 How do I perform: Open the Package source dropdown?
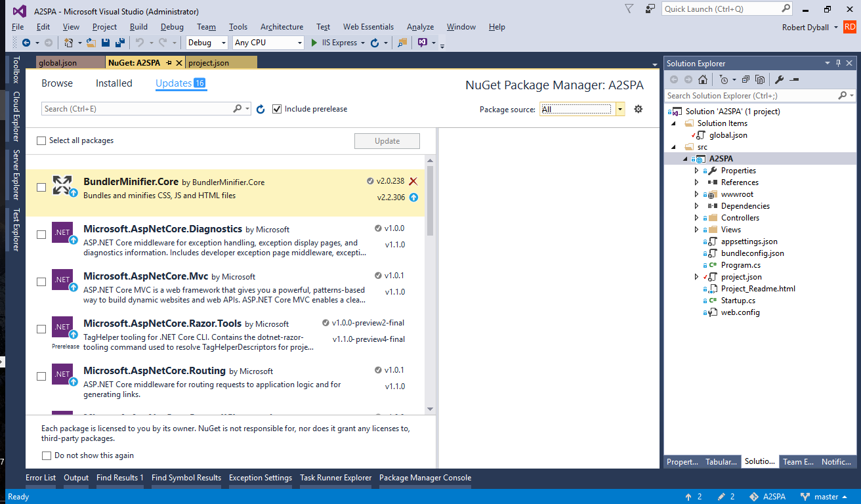[582, 109]
